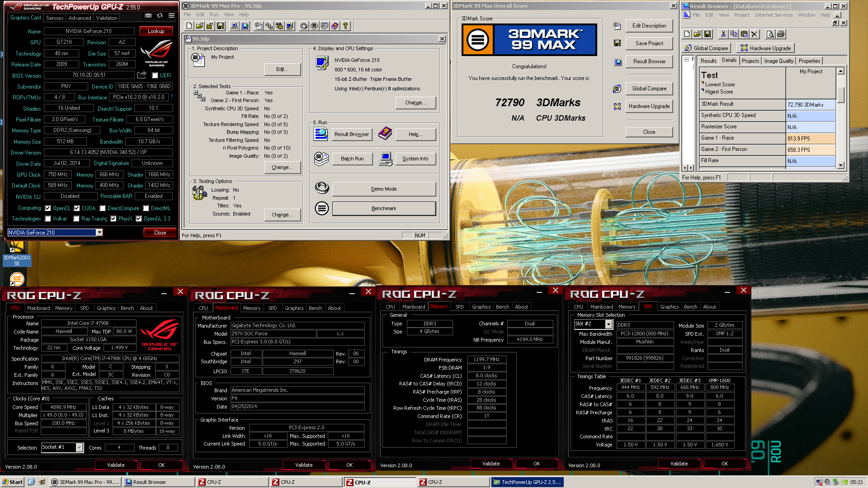
Task: Switch to the Advanced tab in GPU-Z
Action: pyautogui.click(x=80, y=18)
